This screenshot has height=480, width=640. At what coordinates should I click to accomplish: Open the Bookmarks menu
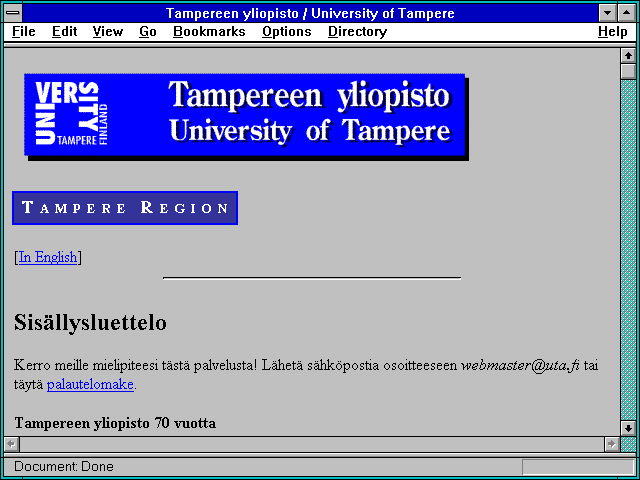point(209,32)
